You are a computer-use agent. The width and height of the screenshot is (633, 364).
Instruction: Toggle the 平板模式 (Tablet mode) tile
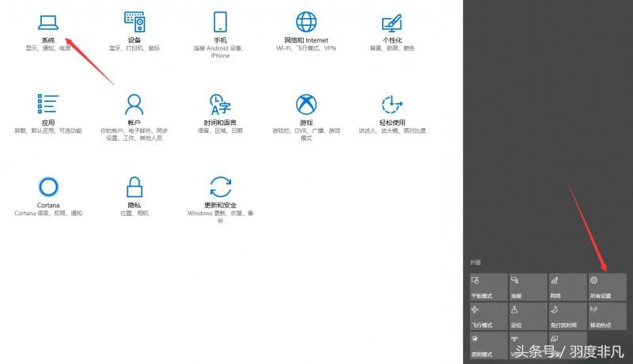coord(488,287)
